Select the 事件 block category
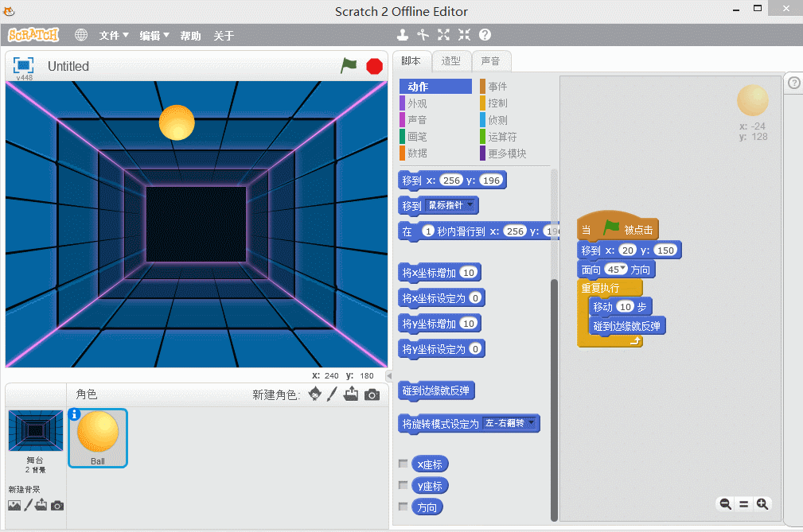Screen dimensions: 803x532 (515, 87)
